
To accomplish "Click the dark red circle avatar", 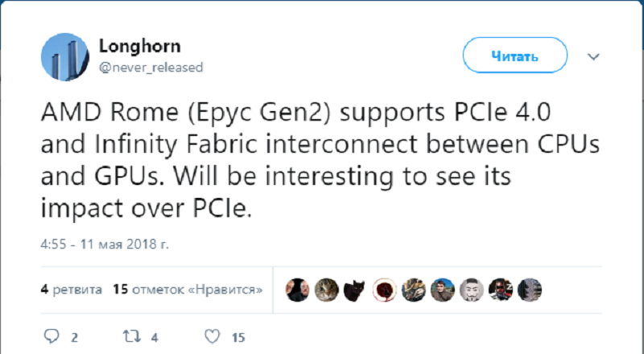I will pos(384,289).
